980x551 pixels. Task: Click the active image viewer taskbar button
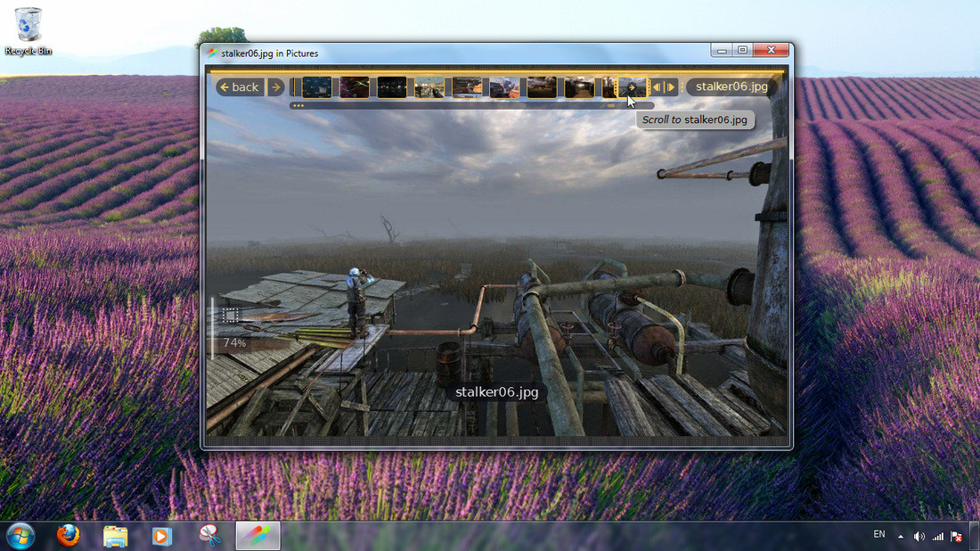coord(257,536)
